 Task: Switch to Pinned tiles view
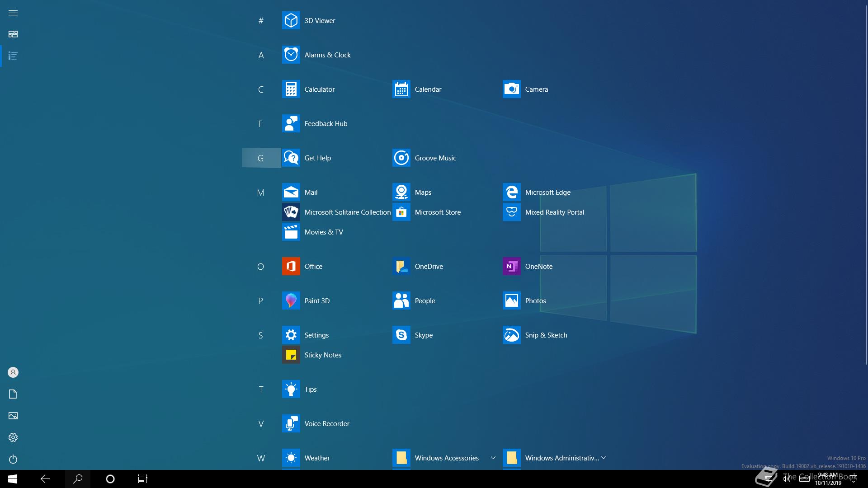coord(13,34)
